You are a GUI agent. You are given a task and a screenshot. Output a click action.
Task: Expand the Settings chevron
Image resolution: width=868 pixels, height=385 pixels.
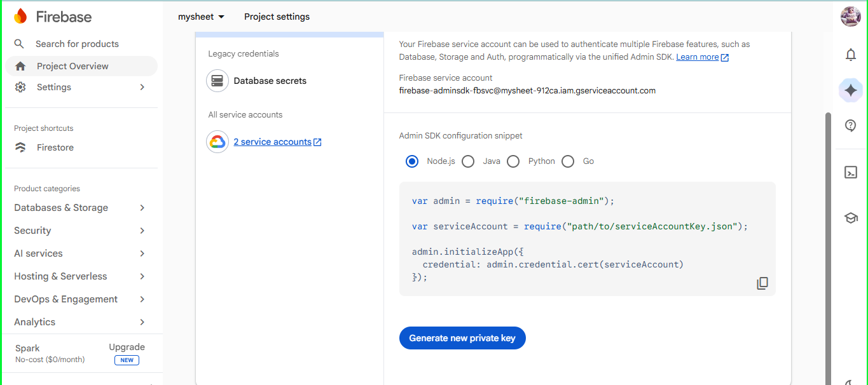pos(142,87)
